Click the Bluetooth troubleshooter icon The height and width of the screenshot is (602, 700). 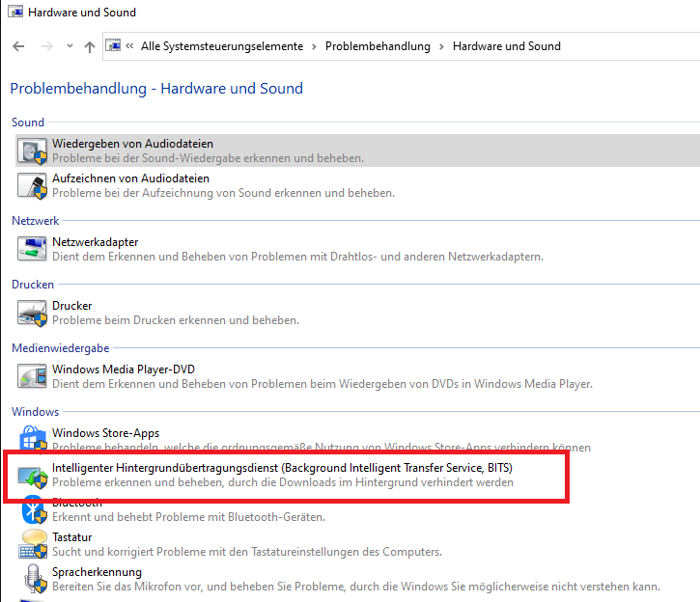point(34,509)
